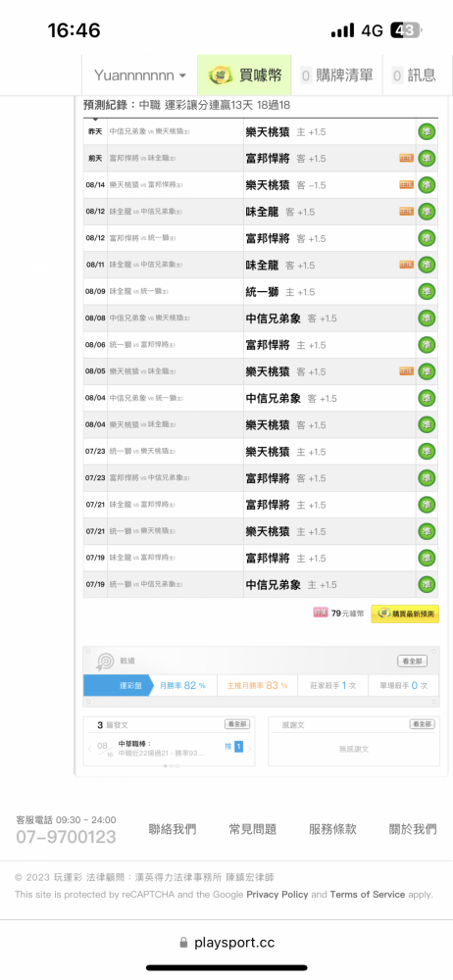Click 準 badge for 08/12 味全龍 vs 中信兄弟象
Screen dimensions: 453x980
[x=428, y=212]
